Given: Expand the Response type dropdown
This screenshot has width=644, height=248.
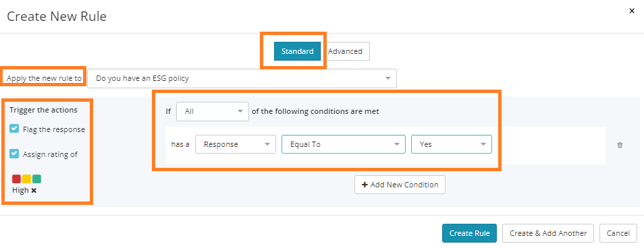Looking at the screenshot, I should pos(236,144).
